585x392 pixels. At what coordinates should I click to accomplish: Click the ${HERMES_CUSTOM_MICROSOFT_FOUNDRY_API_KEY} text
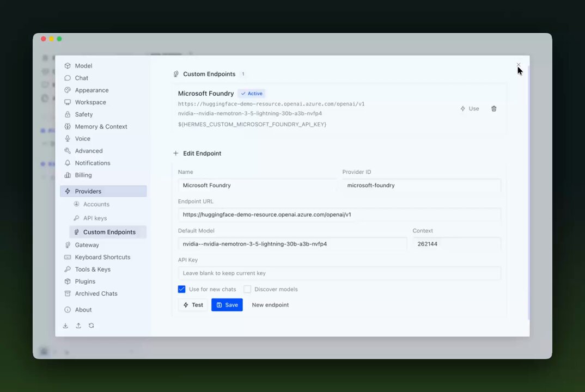point(252,125)
